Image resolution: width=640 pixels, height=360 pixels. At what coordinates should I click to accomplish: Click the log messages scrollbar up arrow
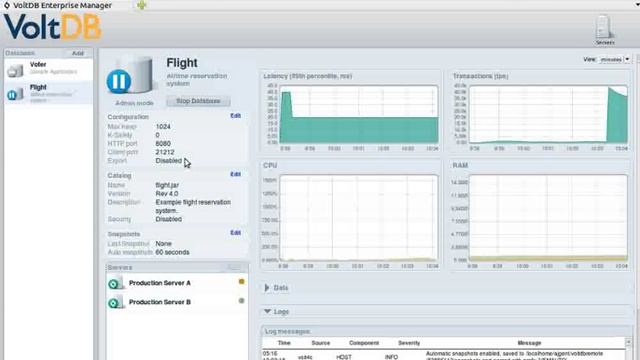629,342
